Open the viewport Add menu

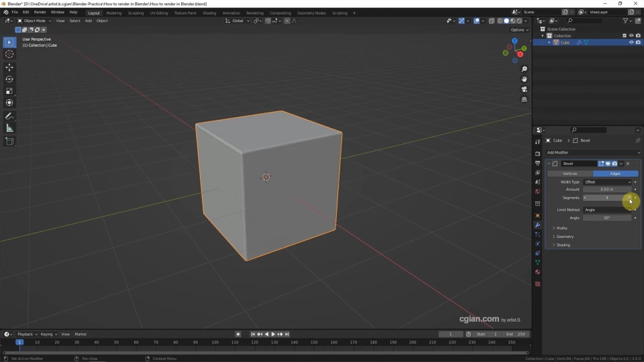pyautogui.click(x=89, y=21)
